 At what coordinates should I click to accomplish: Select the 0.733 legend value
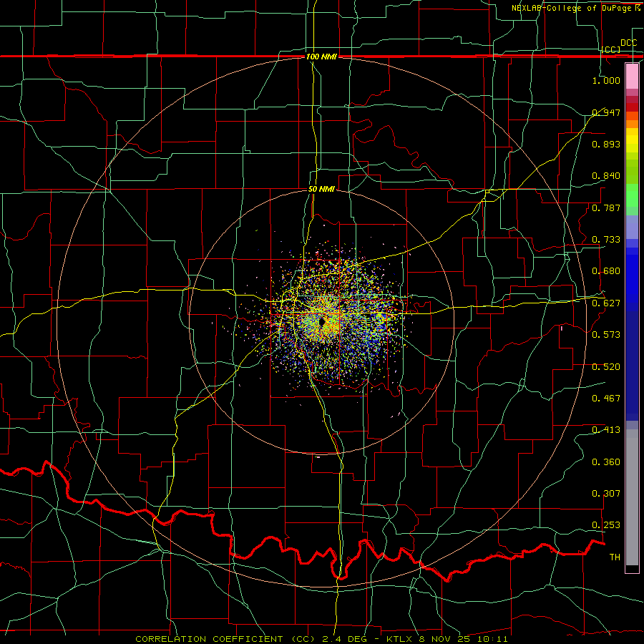click(606, 240)
